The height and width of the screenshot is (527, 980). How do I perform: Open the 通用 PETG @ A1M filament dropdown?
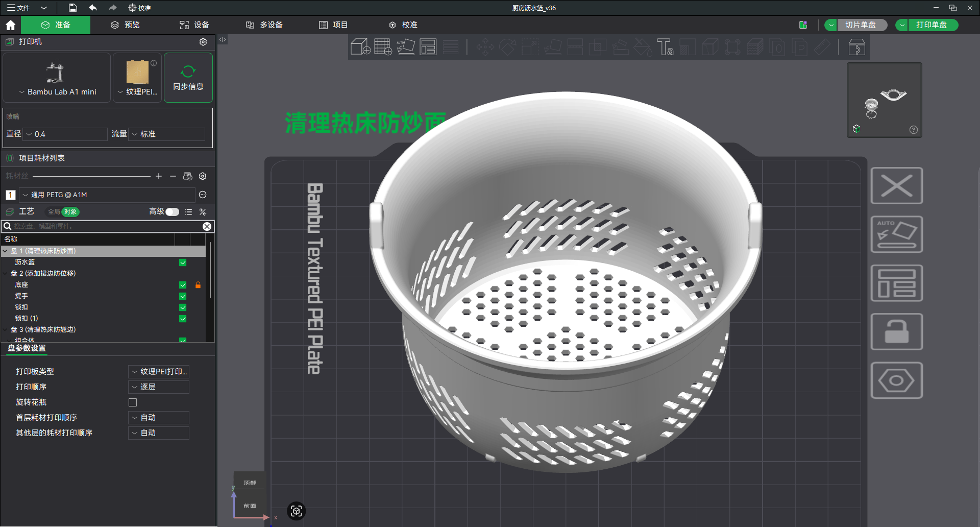point(107,195)
